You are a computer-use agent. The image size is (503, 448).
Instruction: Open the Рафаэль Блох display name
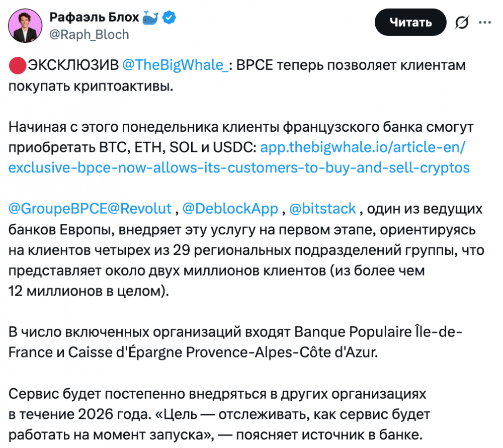point(93,18)
